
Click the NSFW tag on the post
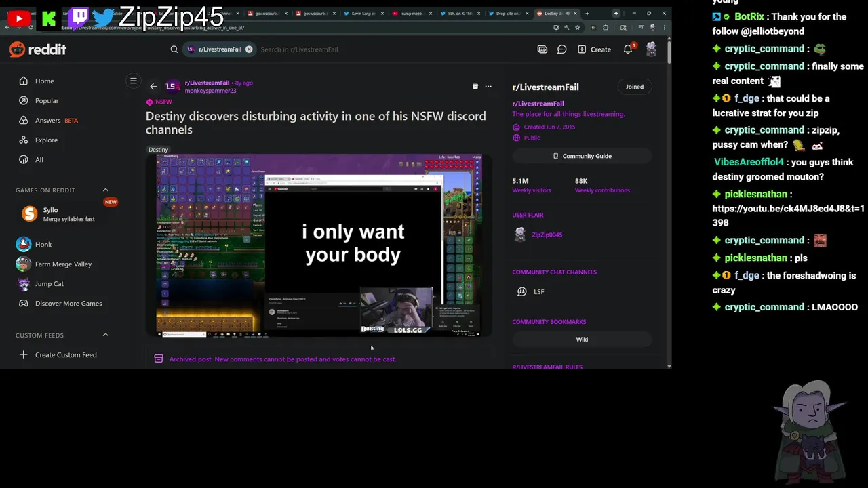pyautogui.click(x=159, y=102)
